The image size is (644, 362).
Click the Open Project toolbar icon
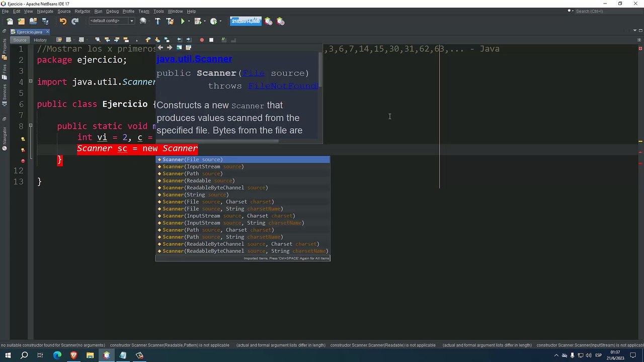[x=33, y=21]
